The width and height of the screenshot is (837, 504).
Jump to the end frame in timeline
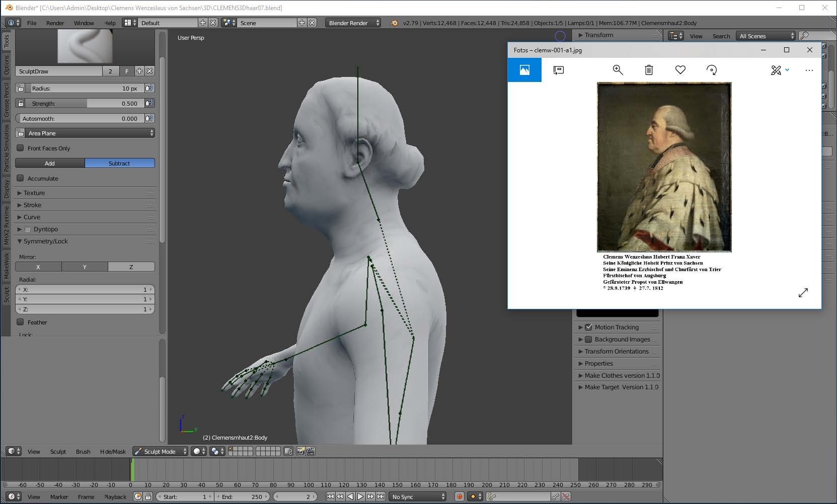tap(381, 496)
